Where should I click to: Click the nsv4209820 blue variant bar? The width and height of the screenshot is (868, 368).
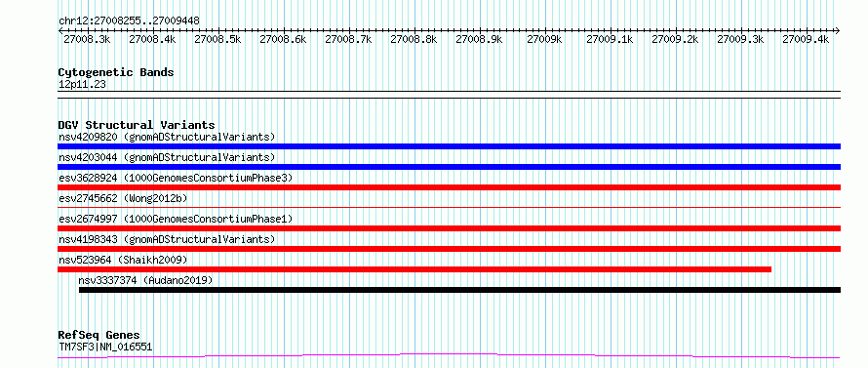[449, 146]
